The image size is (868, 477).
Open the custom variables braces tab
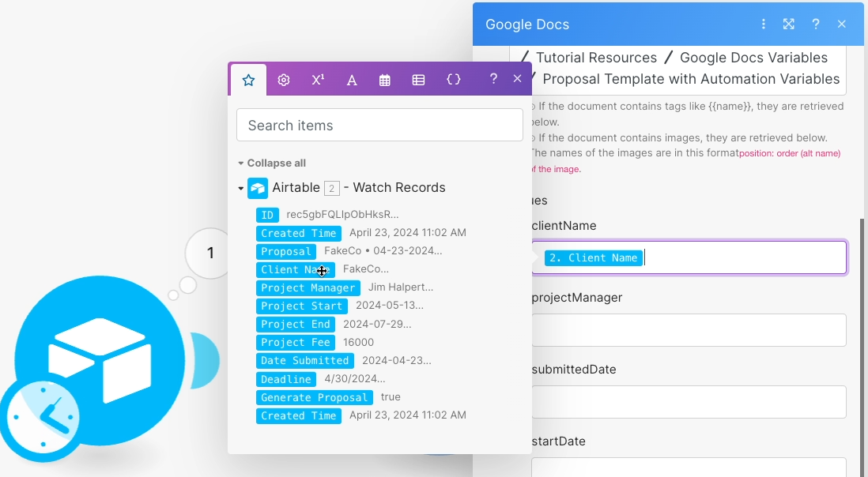(454, 80)
